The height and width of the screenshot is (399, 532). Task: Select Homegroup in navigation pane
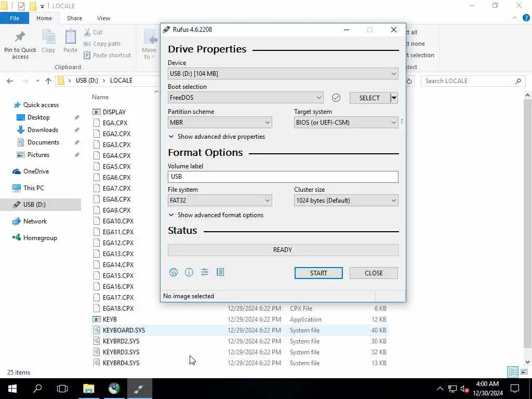39,238
